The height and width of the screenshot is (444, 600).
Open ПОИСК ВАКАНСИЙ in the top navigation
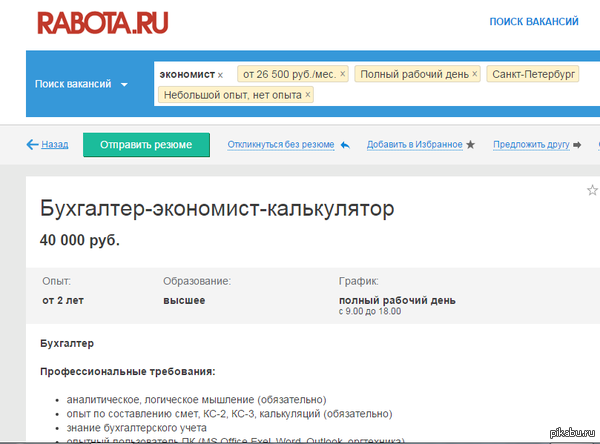(x=533, y=22)
